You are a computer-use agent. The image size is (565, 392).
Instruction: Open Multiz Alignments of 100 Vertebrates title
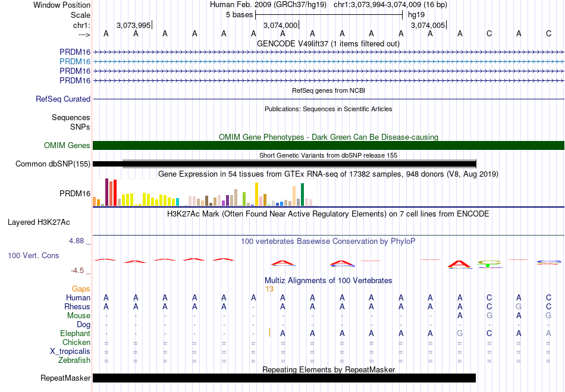328,281
